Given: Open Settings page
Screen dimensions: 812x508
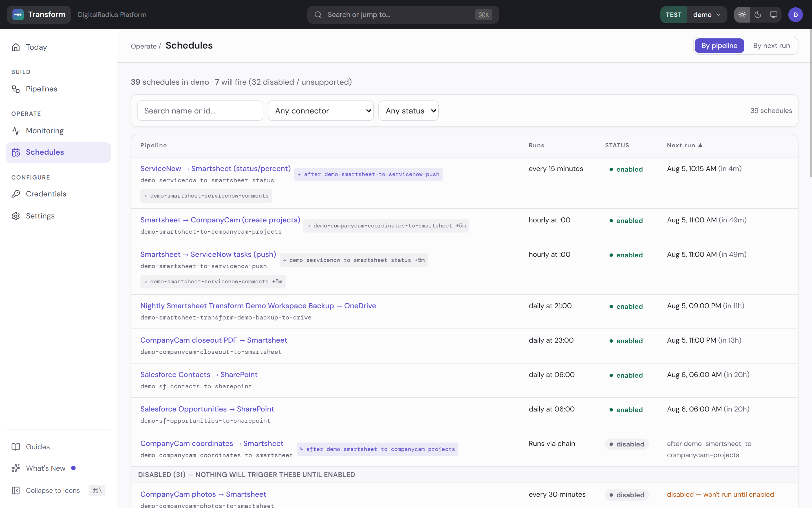Looking at the screenshot, I should click(x=58, y=216).
